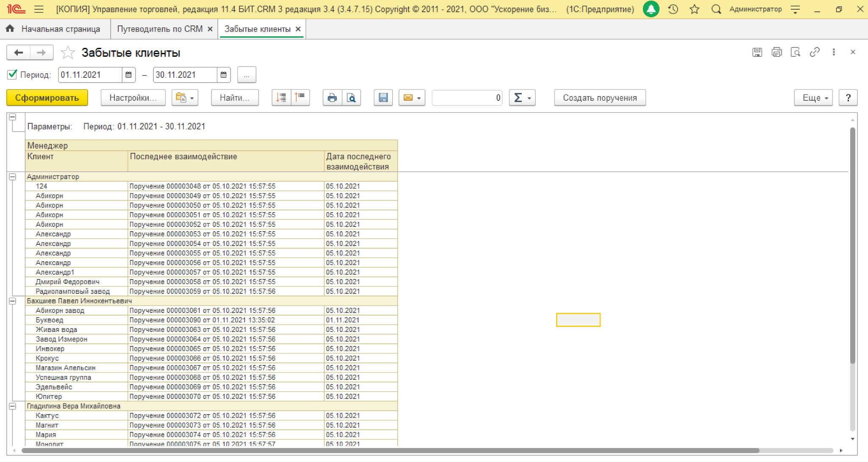The width and height of the screenshot is (868, 462).
Task: Click the Найти... button
Action: (234, 98)
